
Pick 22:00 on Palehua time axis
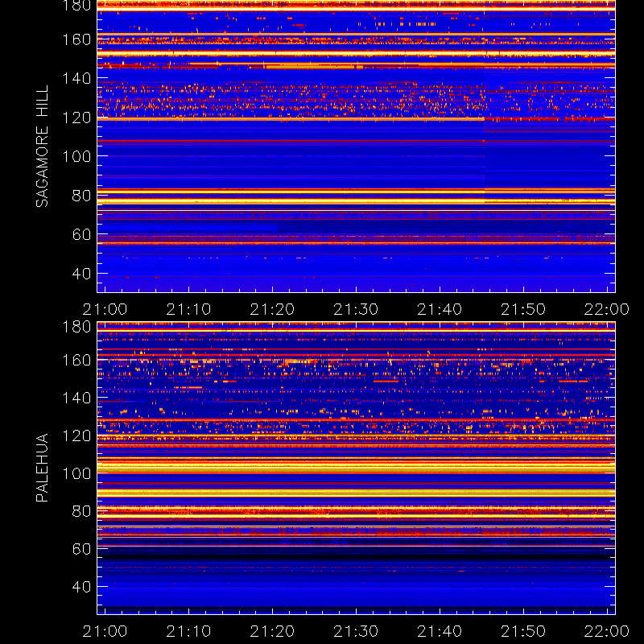click(607, 631)
